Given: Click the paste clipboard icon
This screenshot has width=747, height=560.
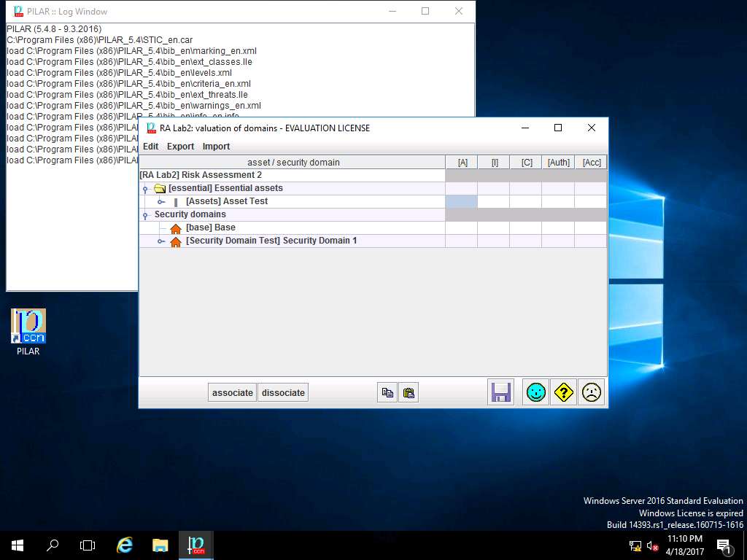Looking at the screenshot, I should pos(409,393).
